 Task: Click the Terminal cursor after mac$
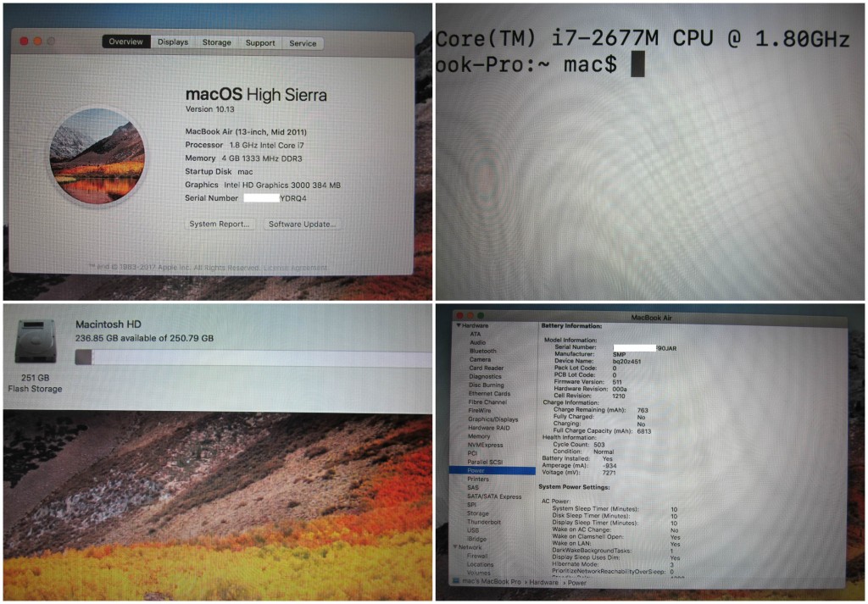tap(637, 64)
